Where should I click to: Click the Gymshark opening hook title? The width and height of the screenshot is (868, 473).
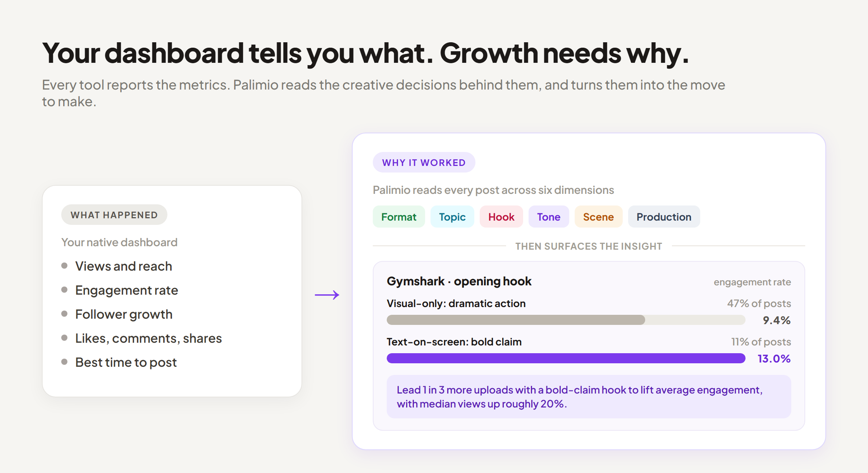tap(459, 281)
